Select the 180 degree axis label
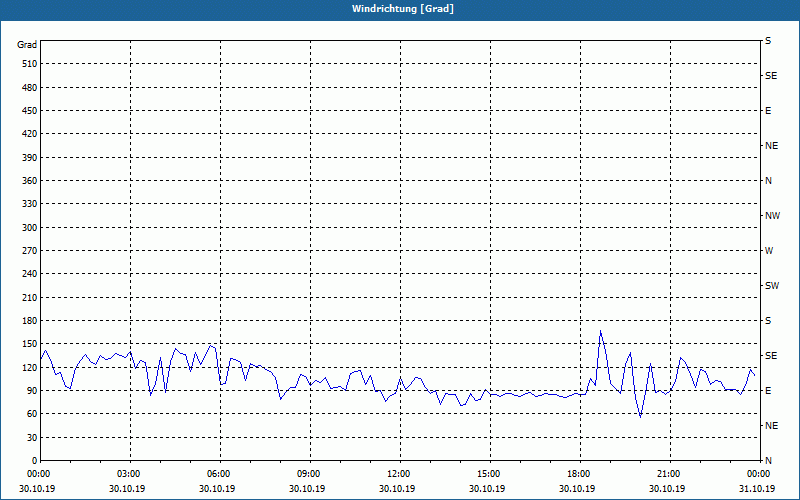This screenshot has width=800, height=500. point(29,321)
